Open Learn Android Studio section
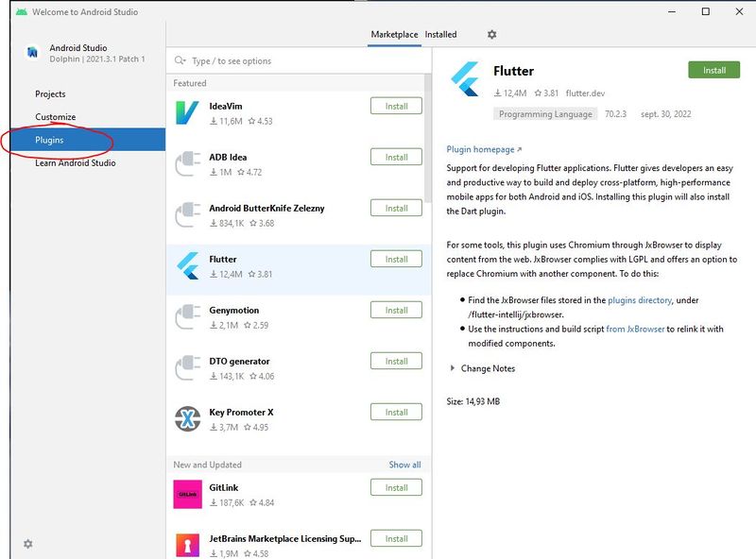The image size is (756, 559). tap(76, 162)
